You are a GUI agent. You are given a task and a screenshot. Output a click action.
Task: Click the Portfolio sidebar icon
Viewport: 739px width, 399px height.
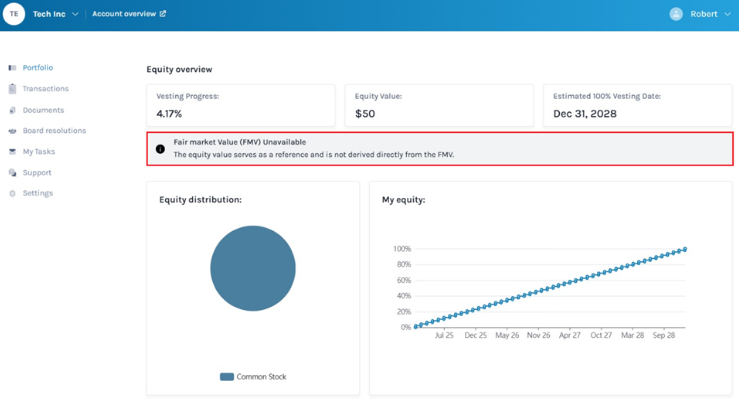[12, 68]
